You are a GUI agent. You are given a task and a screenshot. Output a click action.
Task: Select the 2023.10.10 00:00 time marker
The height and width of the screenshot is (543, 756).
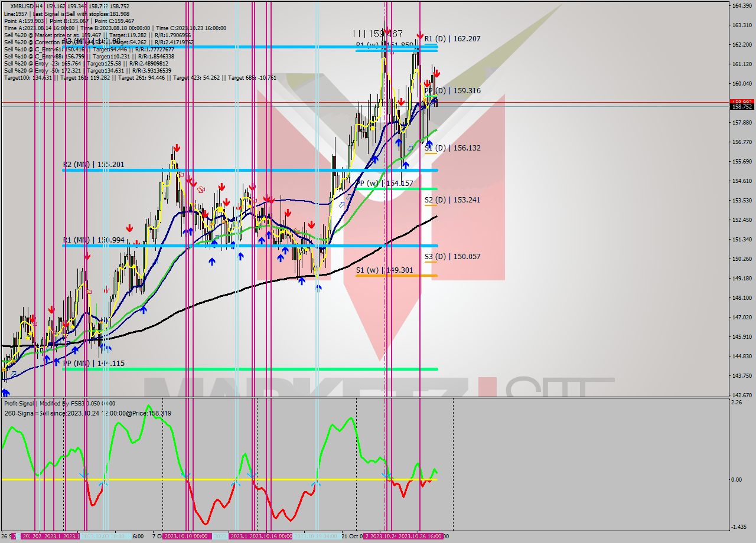(x=187, y=537)
